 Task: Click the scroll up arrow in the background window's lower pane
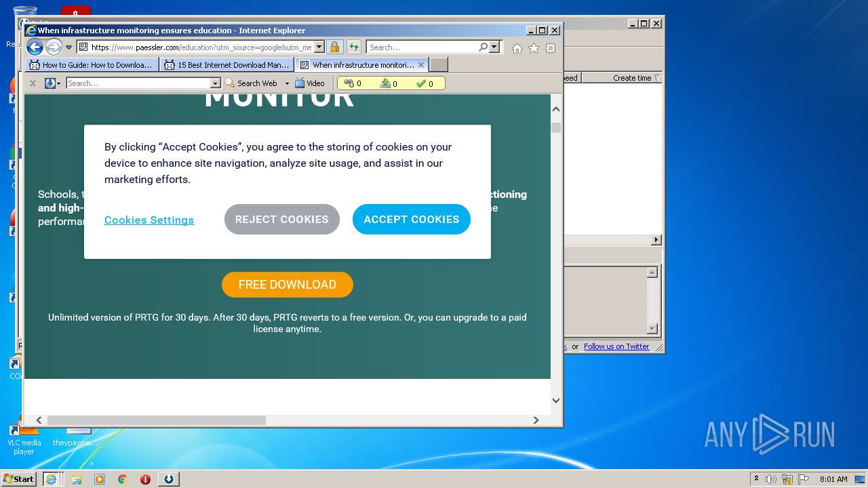click(x=652, y=272)
